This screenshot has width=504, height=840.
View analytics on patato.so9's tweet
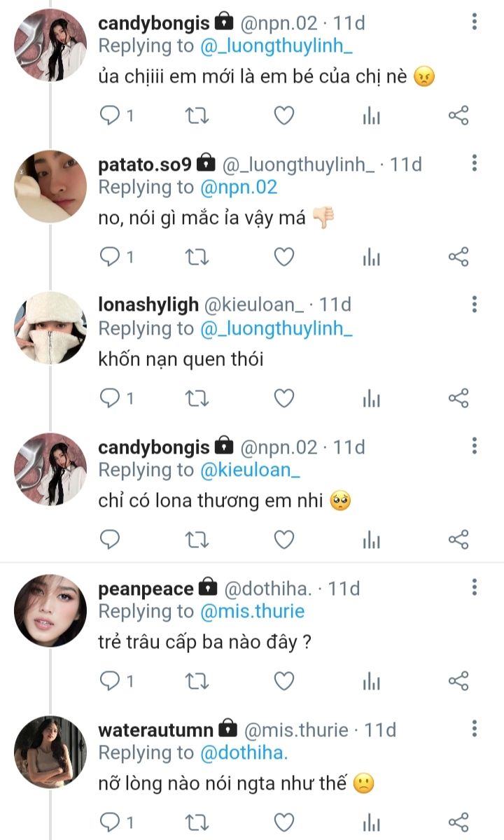tap(371, 257)
